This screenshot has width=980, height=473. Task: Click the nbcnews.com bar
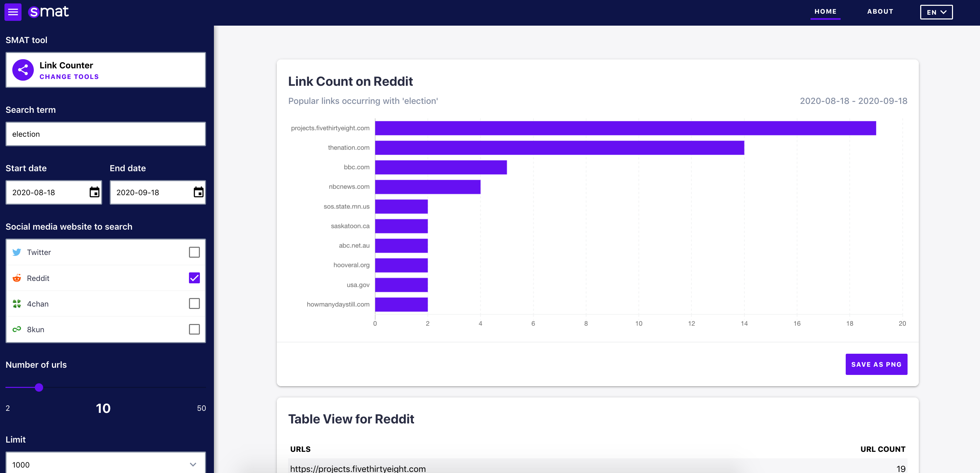pos(427,187)
